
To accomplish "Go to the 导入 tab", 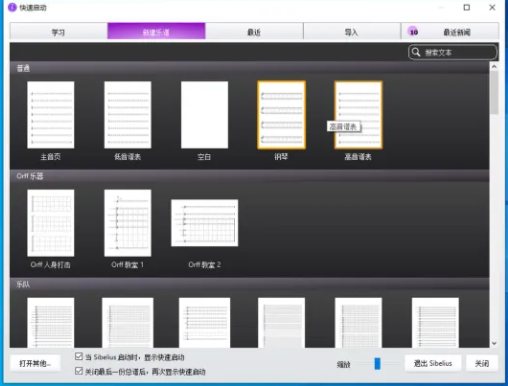I will 352,32.
